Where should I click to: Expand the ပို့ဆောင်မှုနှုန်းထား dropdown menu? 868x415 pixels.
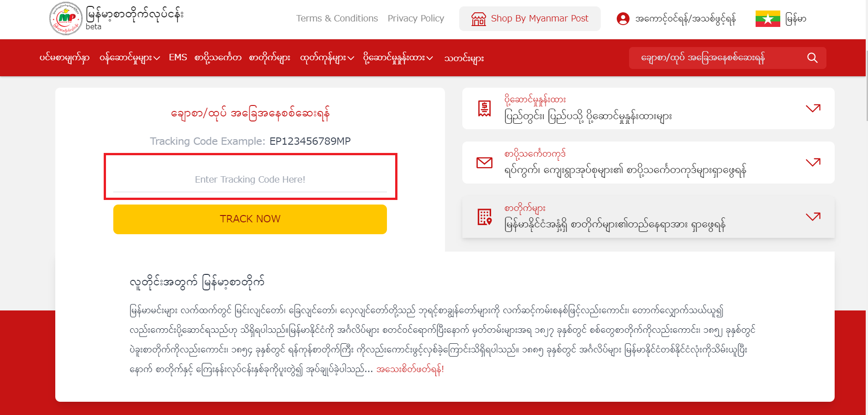coord(397,58)
